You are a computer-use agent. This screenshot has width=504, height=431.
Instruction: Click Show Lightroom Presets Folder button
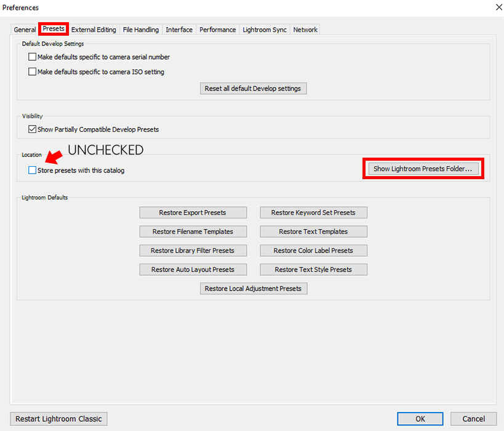(x=423, y=169)
